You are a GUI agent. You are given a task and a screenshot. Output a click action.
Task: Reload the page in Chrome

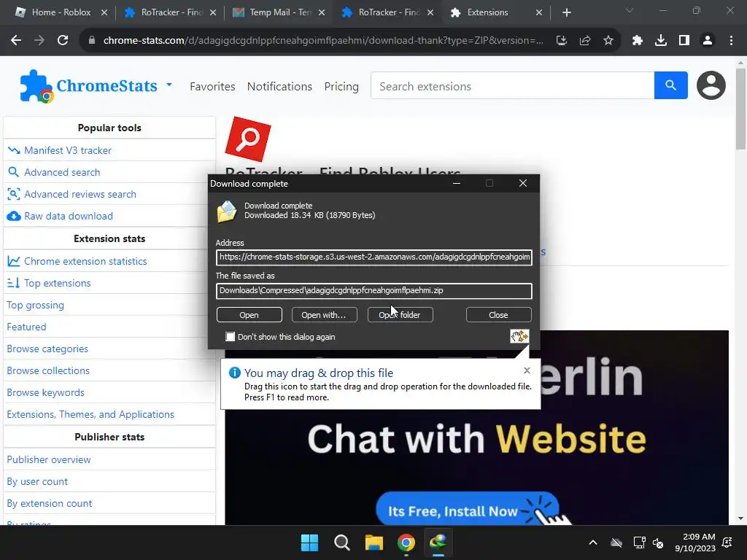point(63,41)
